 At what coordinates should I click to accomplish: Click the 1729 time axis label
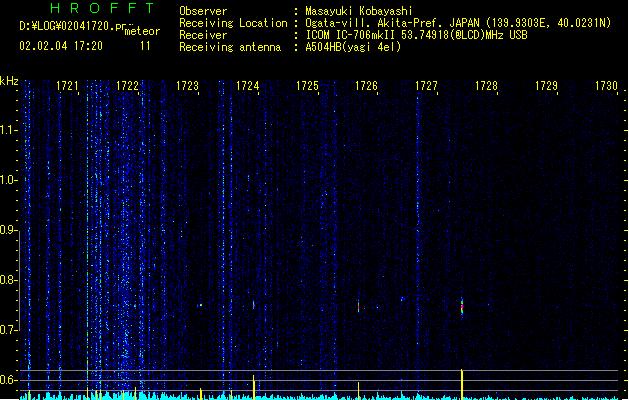click(x=546, y=86)
